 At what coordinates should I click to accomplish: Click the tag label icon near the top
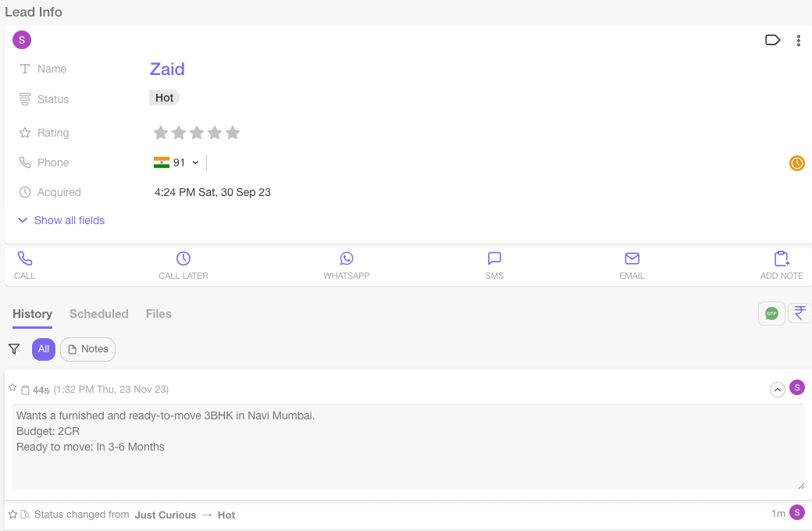click(772, 40)
